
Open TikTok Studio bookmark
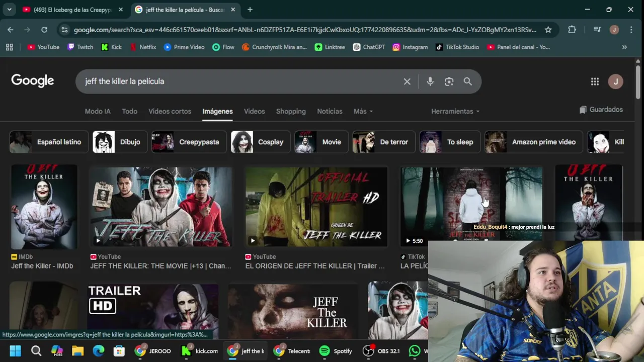coord(457,47)
